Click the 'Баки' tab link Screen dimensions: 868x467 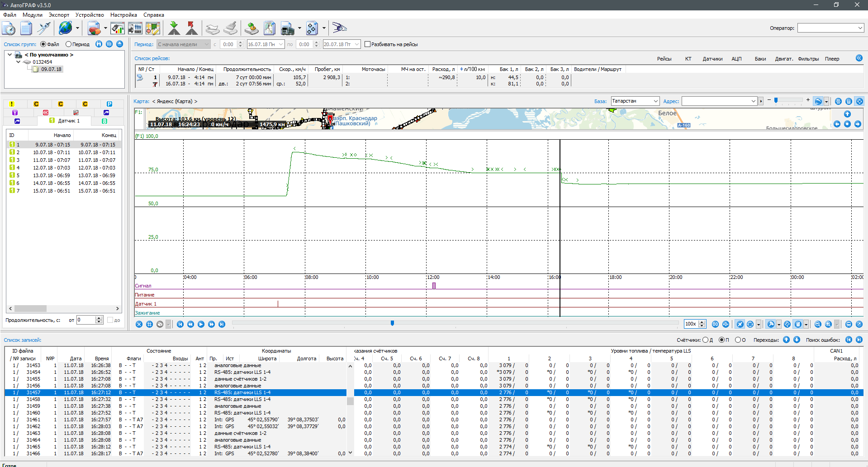(760, 59)
